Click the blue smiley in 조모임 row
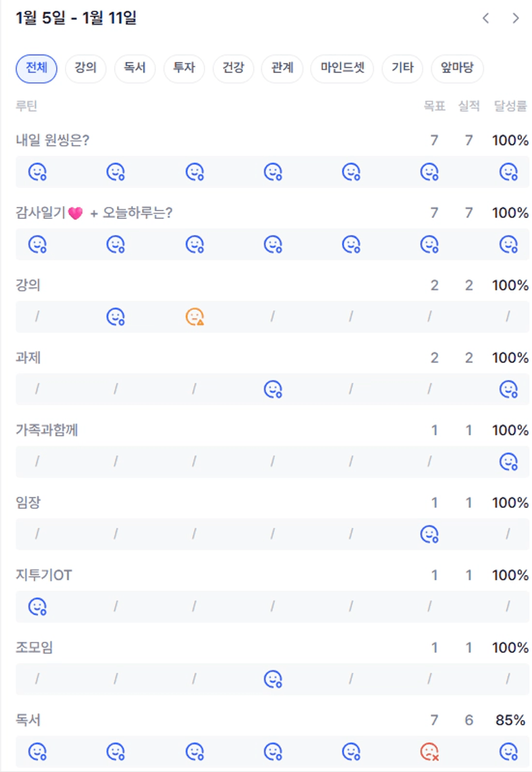 (x=273, y=679)
